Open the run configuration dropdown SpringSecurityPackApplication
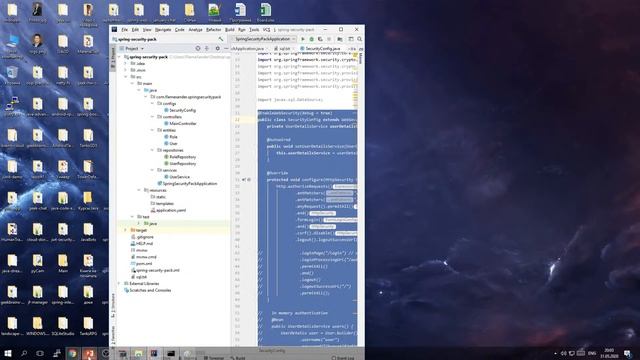 [264, 39]
